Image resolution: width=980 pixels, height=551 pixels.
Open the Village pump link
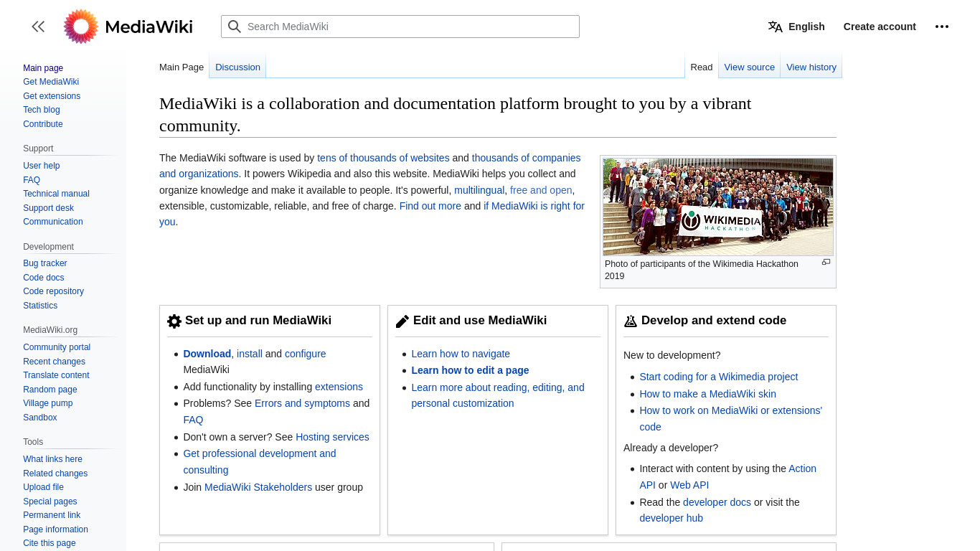click(x=48, y=403)
